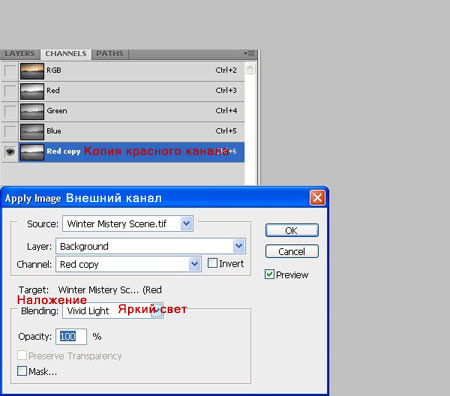Click the Opacity input field

71,336
